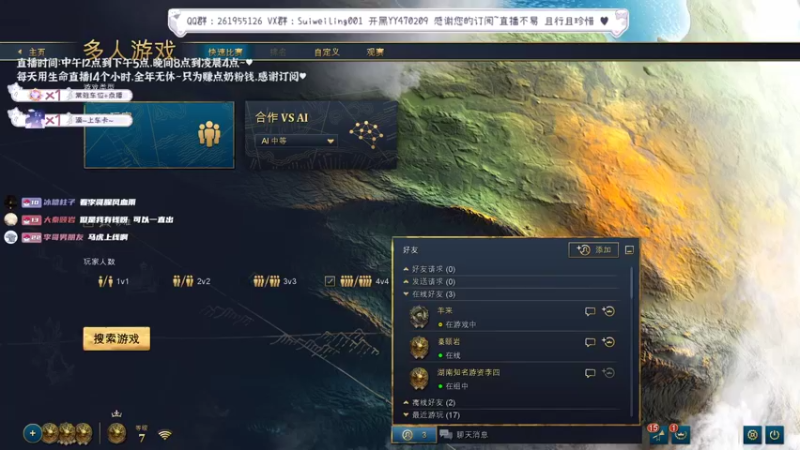
Task: Go back to 主页 home
Action: pyautogui.click(x=32, y=52)
